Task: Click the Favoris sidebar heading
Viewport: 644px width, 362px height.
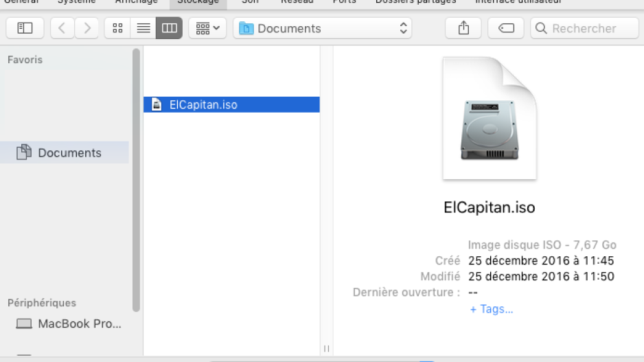Action: (25, 60)
